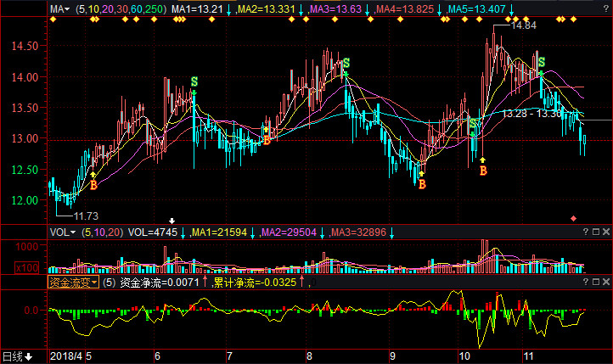
Task: Click the S sell marker in August
Action: [346, 63]
